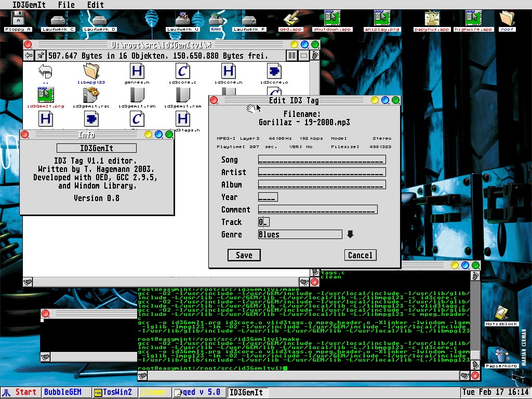
Task: Open the Floppy A drive icon
Action: [18, 20]
